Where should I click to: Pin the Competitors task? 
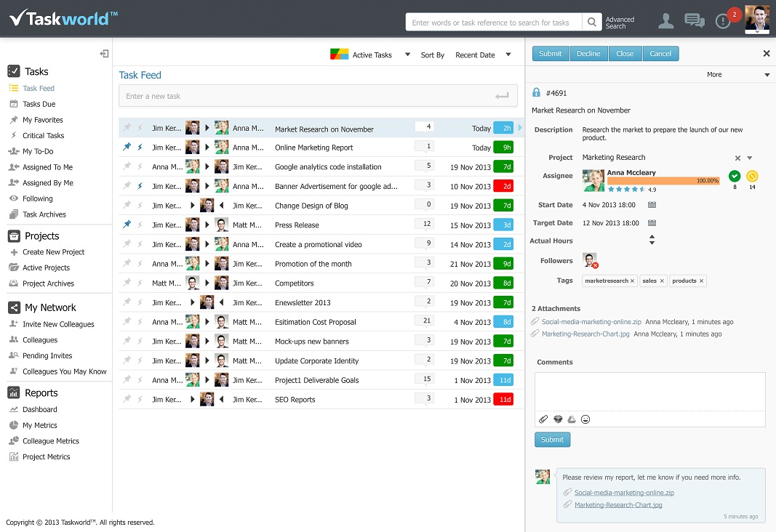coord(127,282)
